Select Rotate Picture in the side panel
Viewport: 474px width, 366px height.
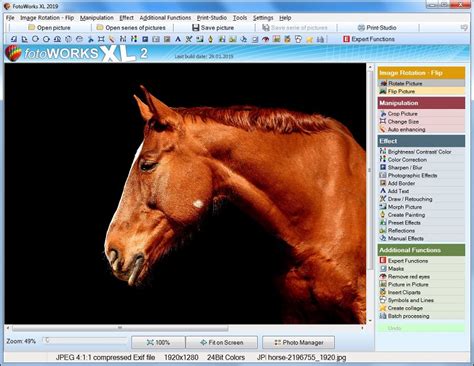[421, 83]
